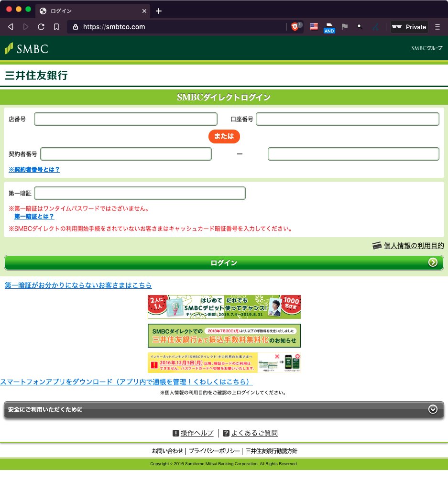448x481 pixels.
Task: Click the US flag extension icon
Action: 314,27
